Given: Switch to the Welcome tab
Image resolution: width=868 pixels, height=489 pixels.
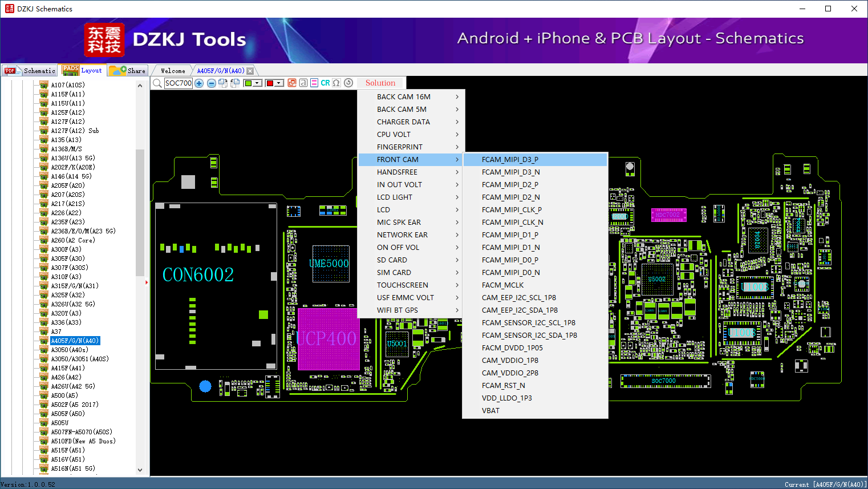Looking at the screenshot, I should pyautogui.click(x=173, y=71).
